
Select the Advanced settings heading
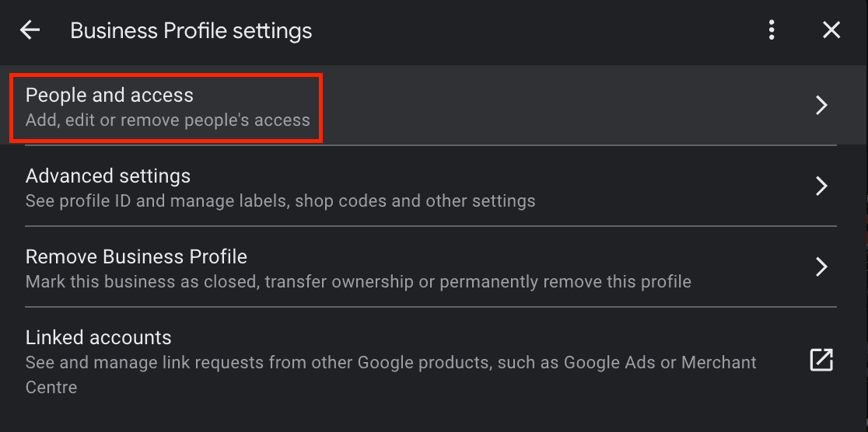(108, 176)
